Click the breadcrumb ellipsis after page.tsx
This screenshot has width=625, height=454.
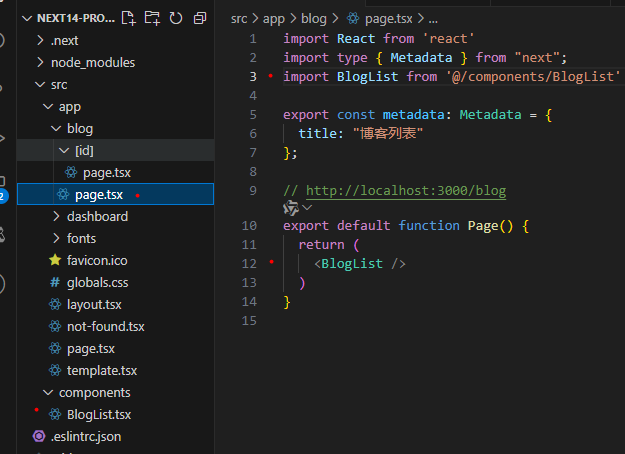tap(433, 20)
